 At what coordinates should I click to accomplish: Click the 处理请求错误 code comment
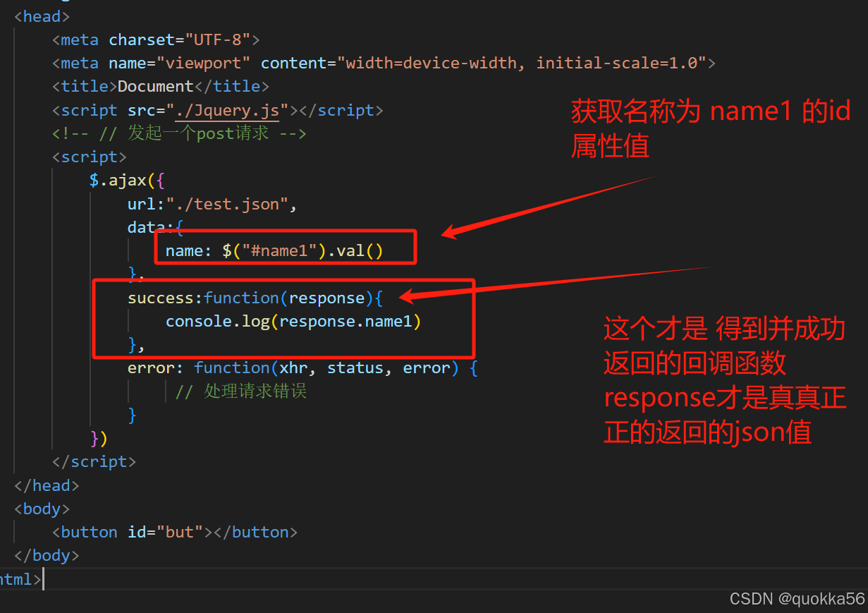click(241, 392)
